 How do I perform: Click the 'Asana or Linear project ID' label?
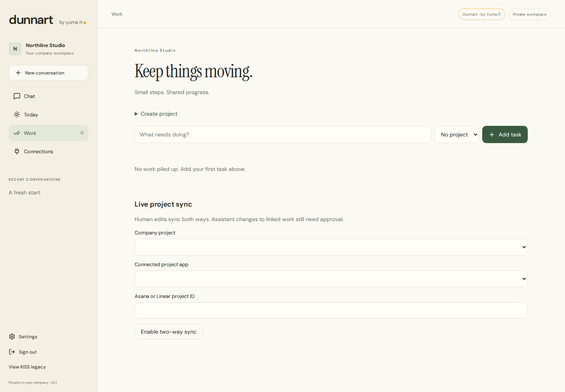(164, 296)
